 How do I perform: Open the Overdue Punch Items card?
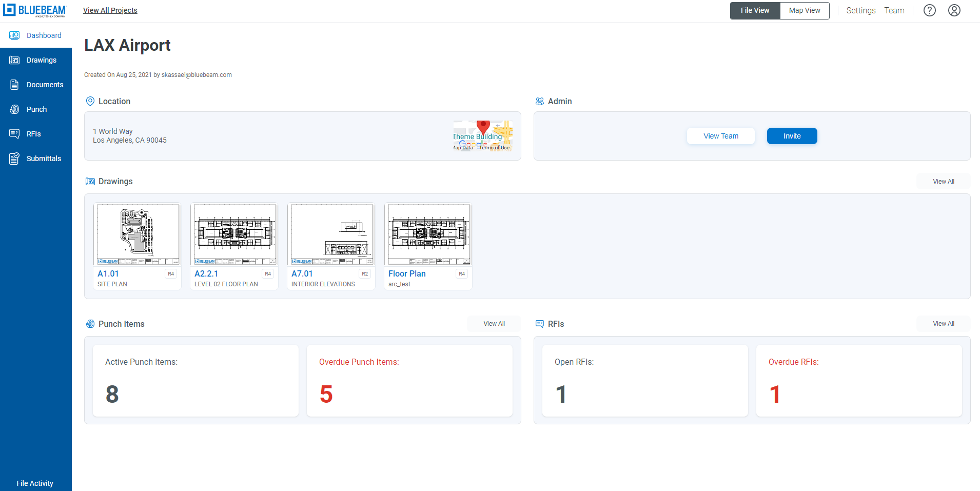click(409, 381)
